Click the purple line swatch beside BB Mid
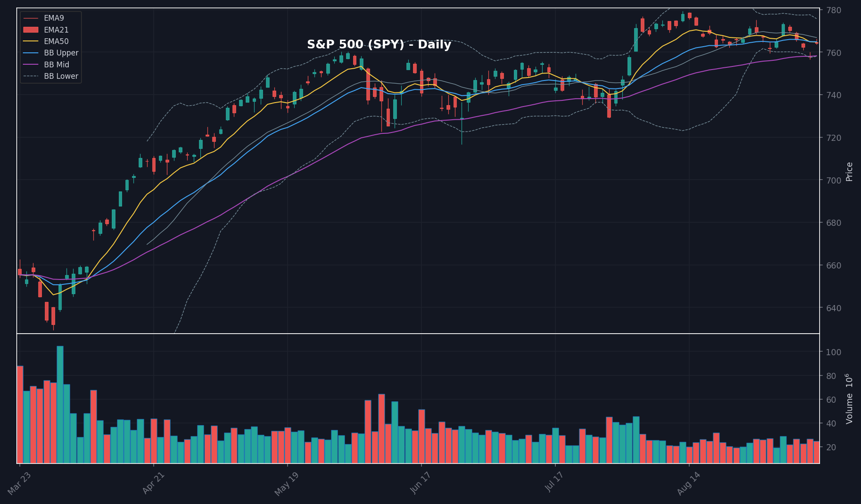This screenshot has height=504, width=861. (x=31, y=65)
